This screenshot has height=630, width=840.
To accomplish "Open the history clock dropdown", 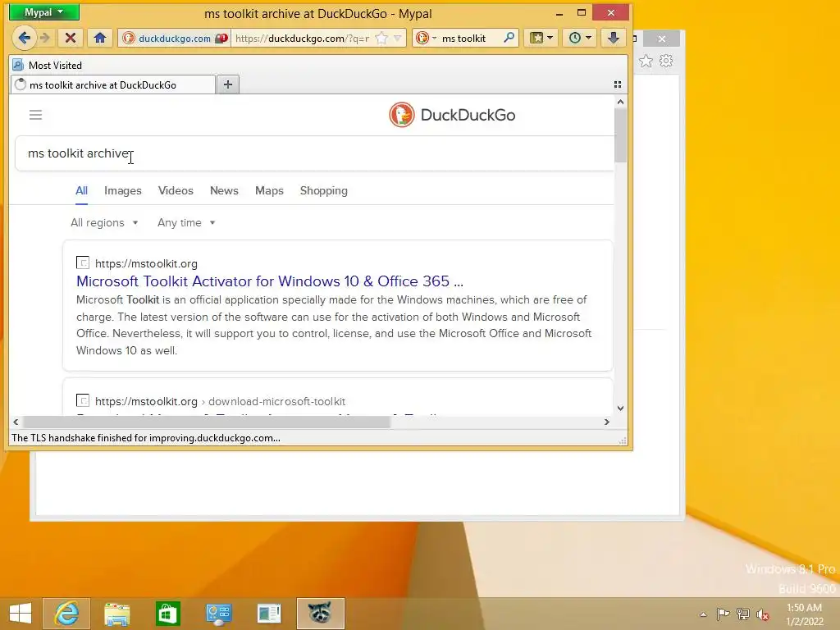I will 579,38.
